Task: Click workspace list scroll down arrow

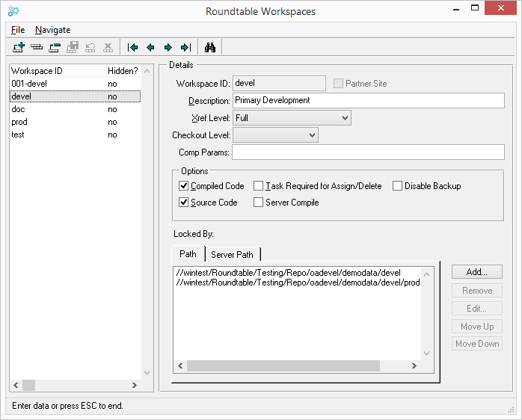Action: 147,373
